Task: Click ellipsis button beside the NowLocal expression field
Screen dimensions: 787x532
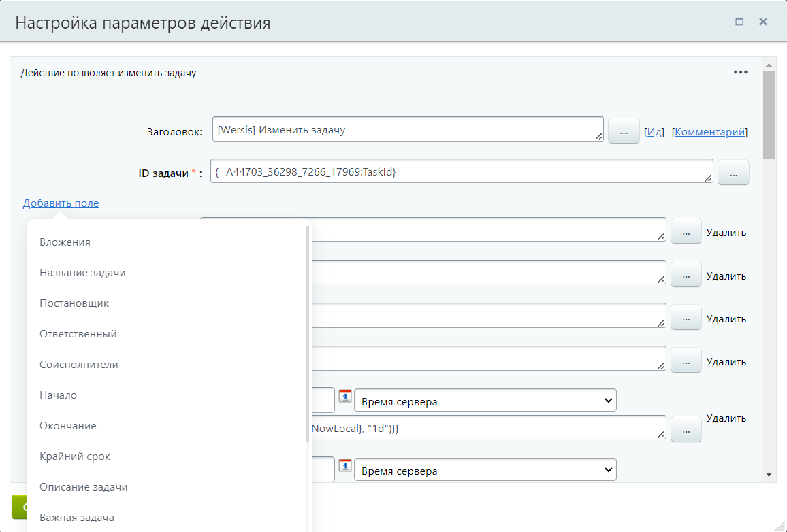Action: pos(686,430)
